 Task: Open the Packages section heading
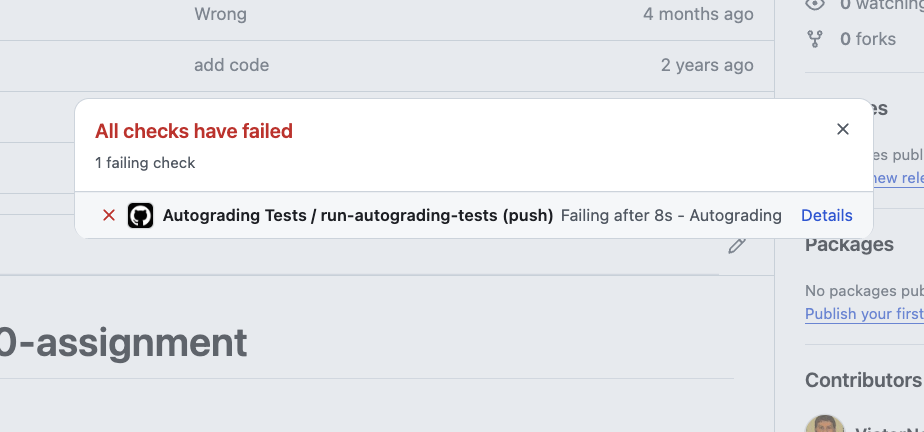point(849,244)
